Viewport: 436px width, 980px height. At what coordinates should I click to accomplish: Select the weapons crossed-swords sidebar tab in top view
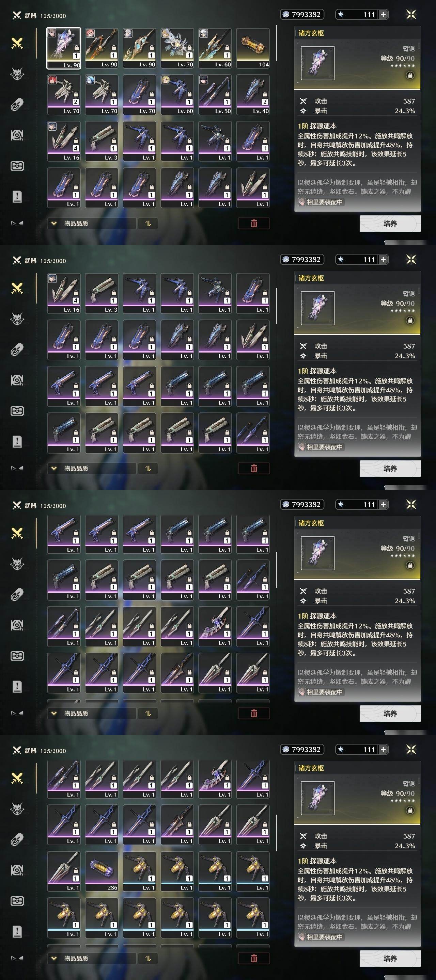click(x=17, y=43)
